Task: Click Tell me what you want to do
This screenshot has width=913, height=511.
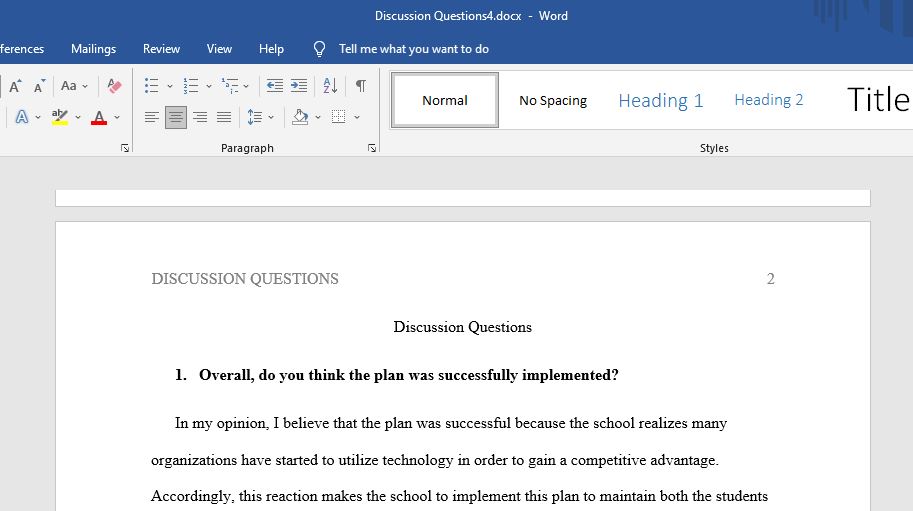Action: tap(414, 49)
